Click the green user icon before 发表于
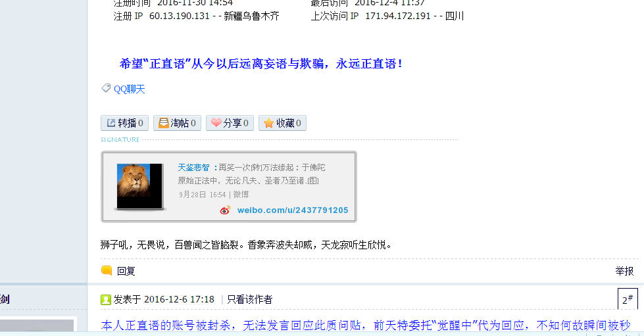The height and width of the screenshot is (336, 644). point(105,299)
